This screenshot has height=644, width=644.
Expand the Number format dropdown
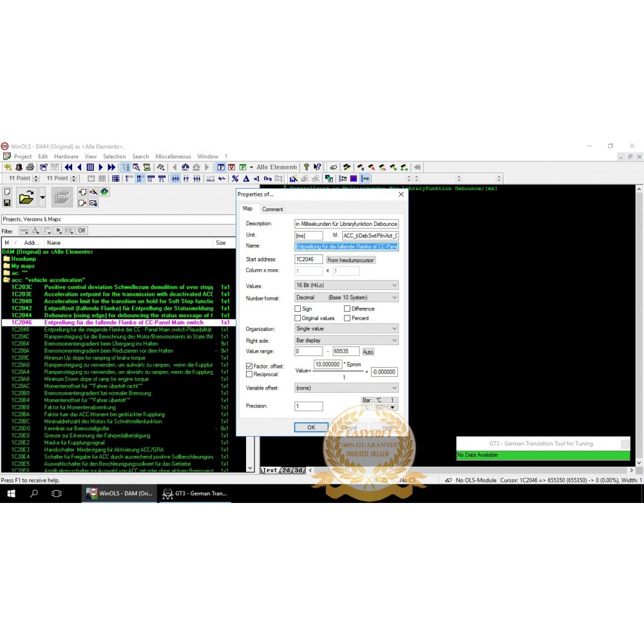[x=346, y=298]
